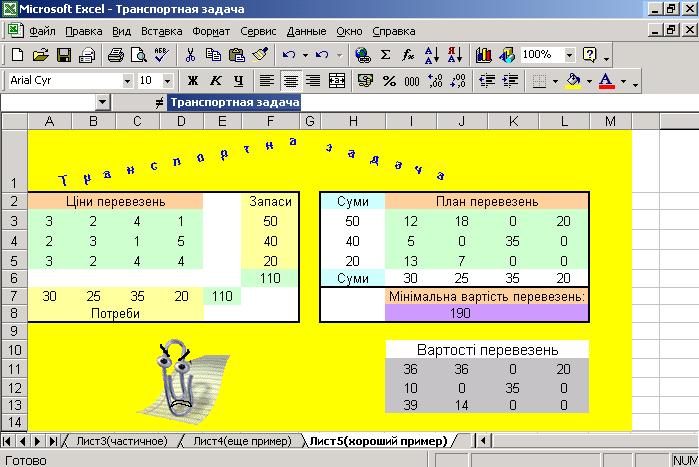Screen dimensions: 699x467
Task: Switch to Лист4(еще пример) sheet tab
Action: (242, 440)
